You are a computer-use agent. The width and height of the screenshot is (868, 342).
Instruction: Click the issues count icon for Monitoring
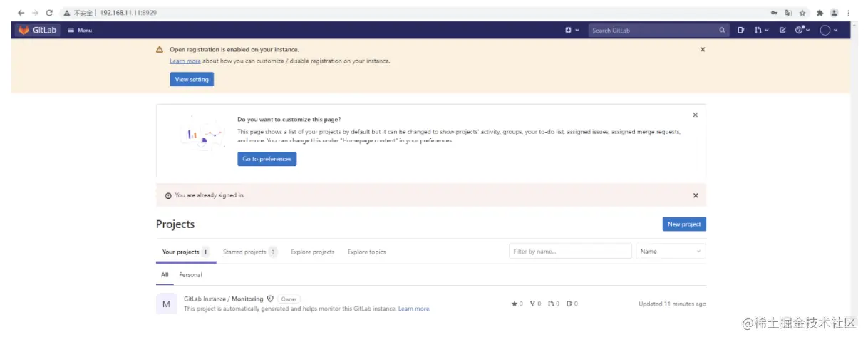[x=569, y=304]
